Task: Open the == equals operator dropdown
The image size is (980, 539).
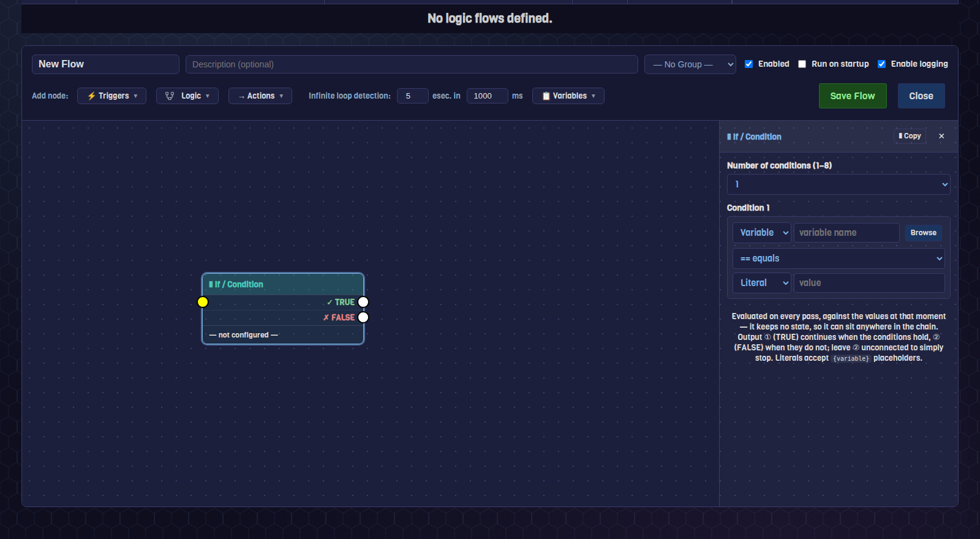Action: (x=839, y=258)
